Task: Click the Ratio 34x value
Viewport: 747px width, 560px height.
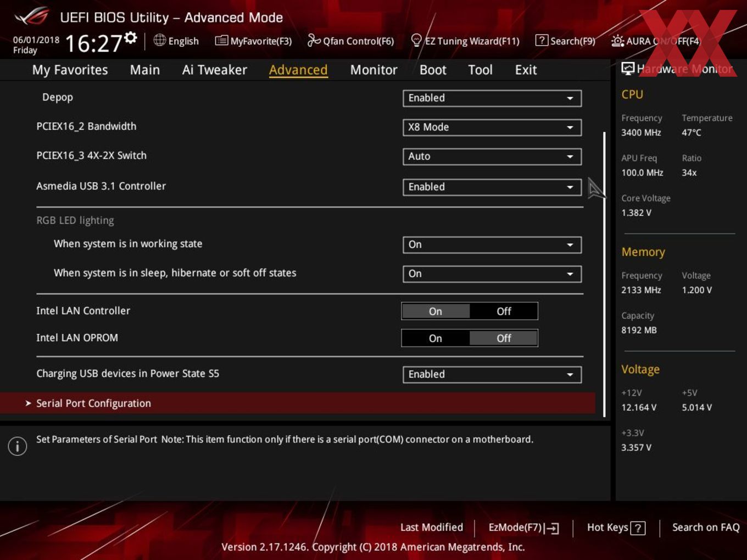Action: click(689, 172)
